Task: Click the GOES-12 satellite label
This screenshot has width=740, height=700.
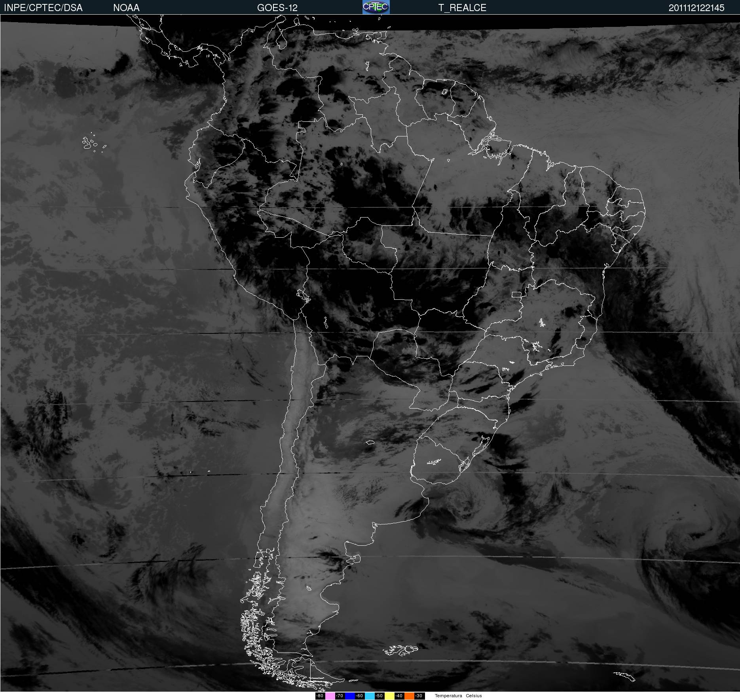Action: [277, 8]
